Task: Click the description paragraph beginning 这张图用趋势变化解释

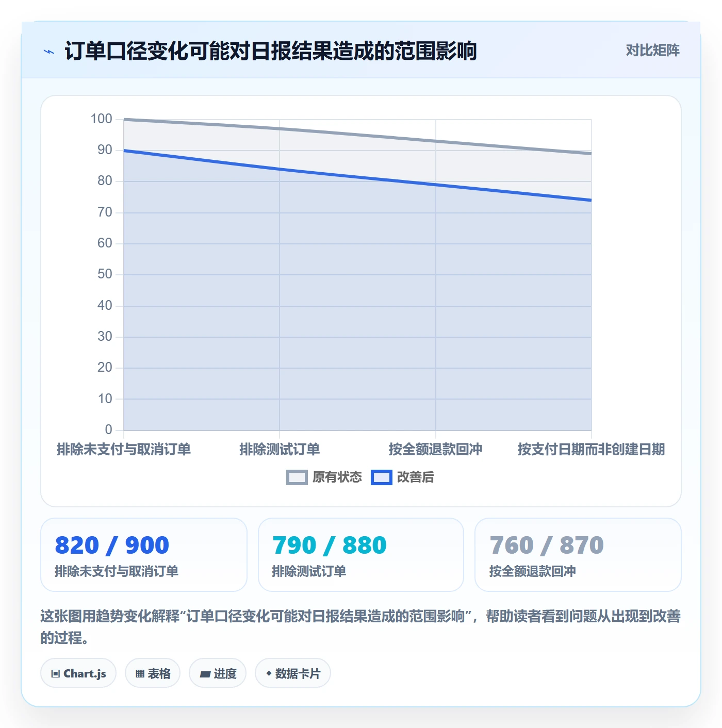Action: coord(360,627)
